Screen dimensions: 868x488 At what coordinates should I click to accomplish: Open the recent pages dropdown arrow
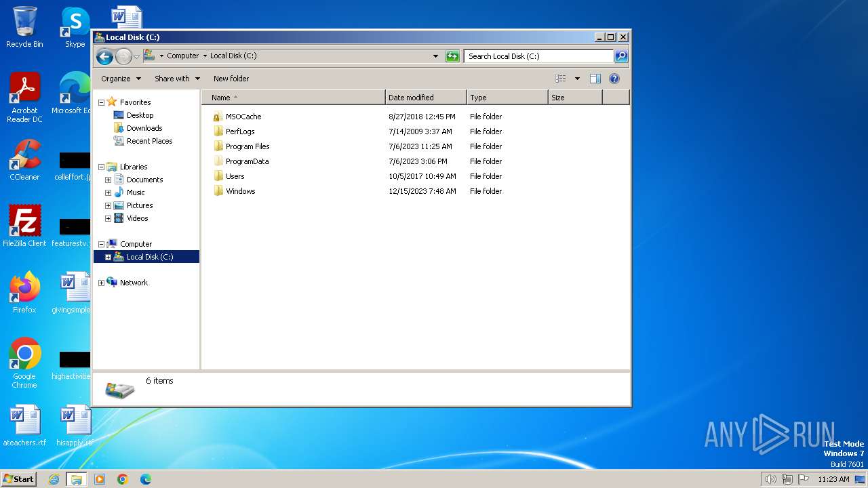[x=136, y=56]
